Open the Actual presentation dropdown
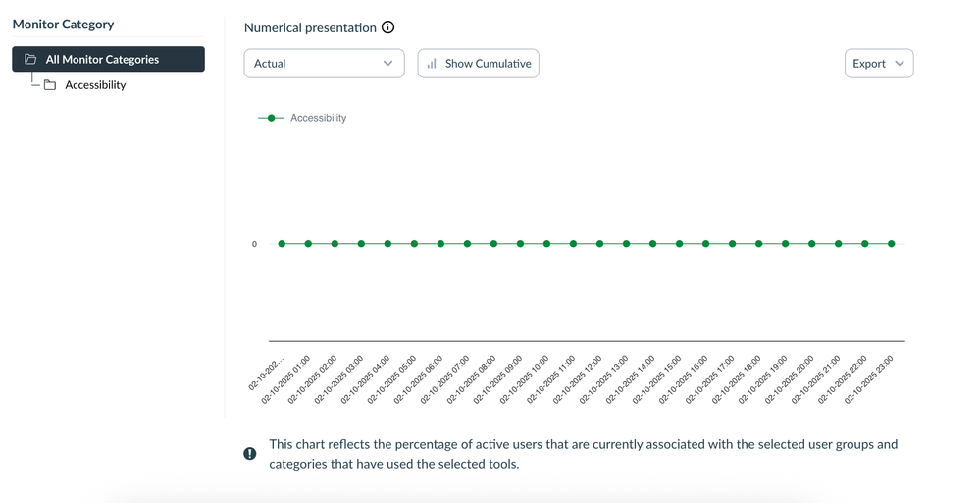 324,64
